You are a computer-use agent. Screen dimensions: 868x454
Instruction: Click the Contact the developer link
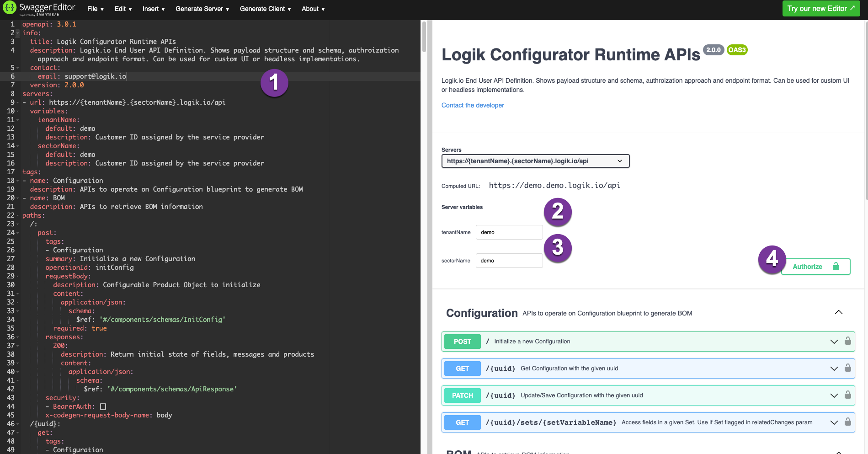[x=473, y=105]
